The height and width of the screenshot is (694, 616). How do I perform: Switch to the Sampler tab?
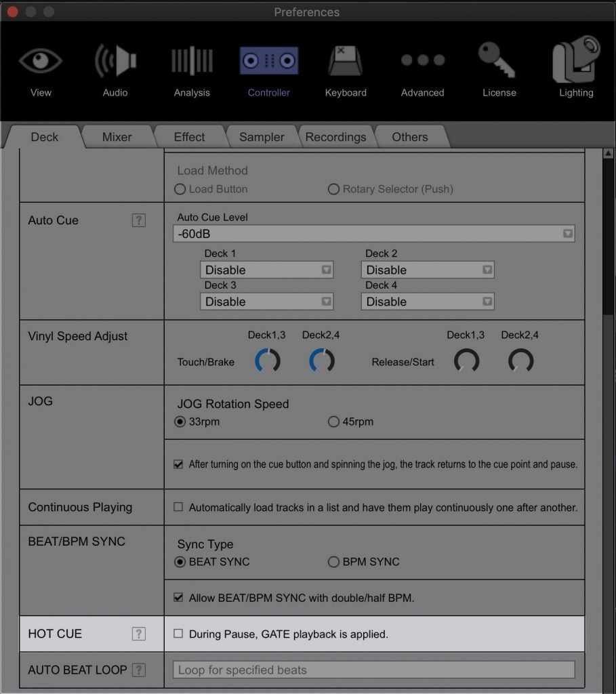[262, 137]
